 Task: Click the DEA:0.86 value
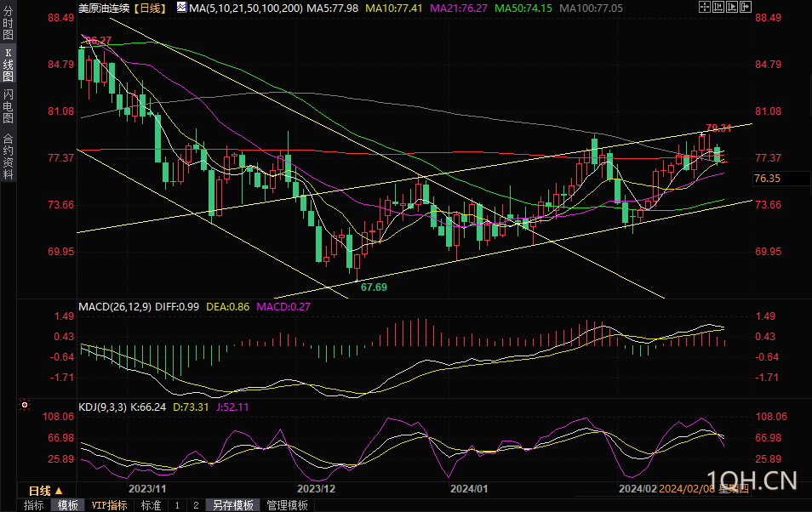(x=228, y=306)
